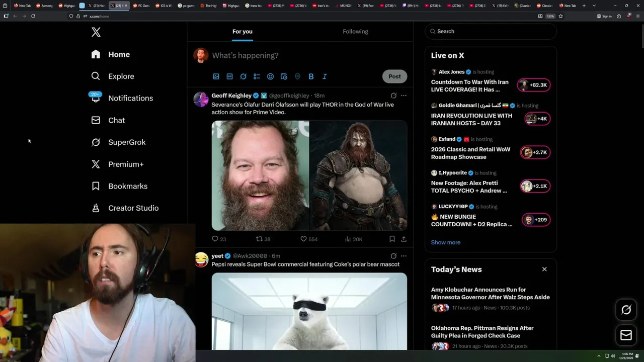Open NEW BUNGIE COUNTDOWN broadcast

[472, 220]
